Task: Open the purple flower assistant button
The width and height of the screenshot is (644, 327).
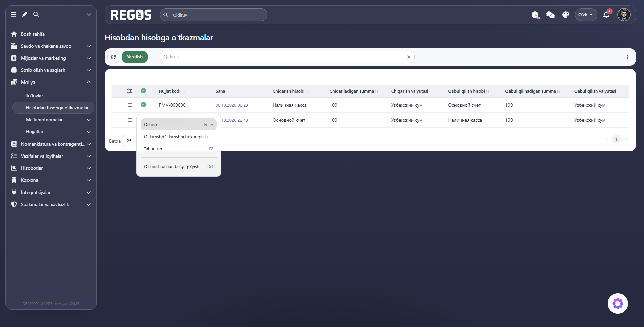Action: 618,304
